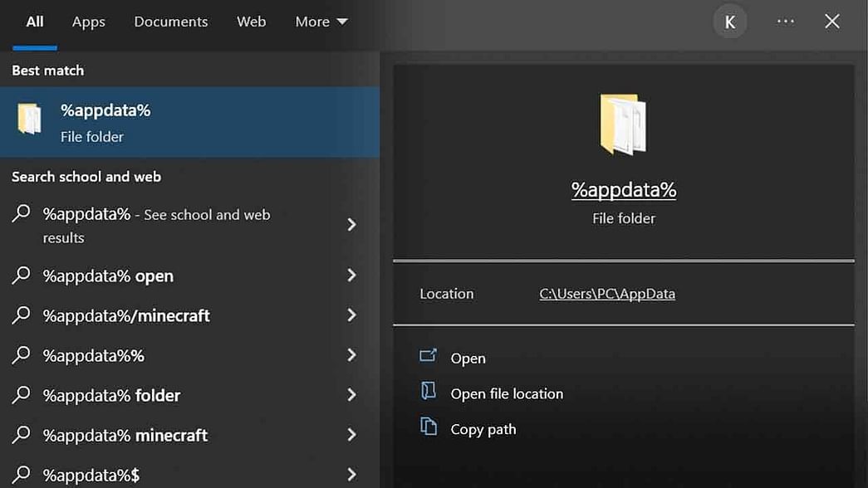The width and height of the screenshot is (868, 488).
Task: Click the K user account avatar
Action: pos(729,22)
